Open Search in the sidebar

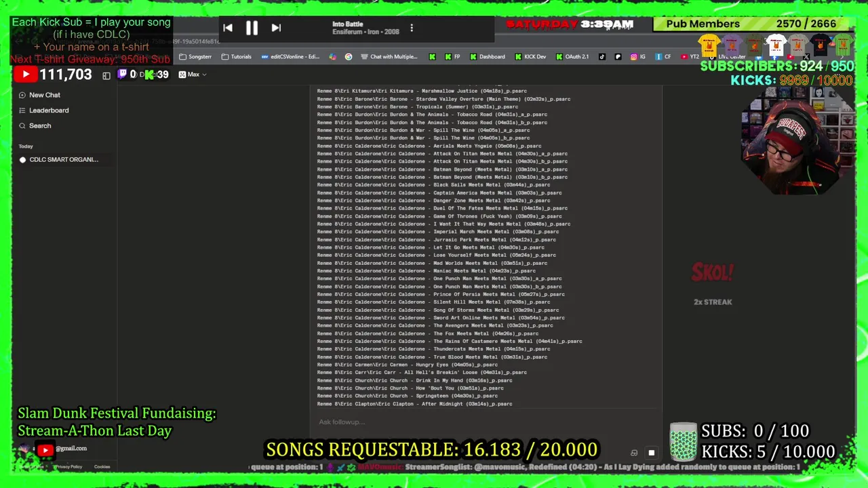[x=35, y=125]
